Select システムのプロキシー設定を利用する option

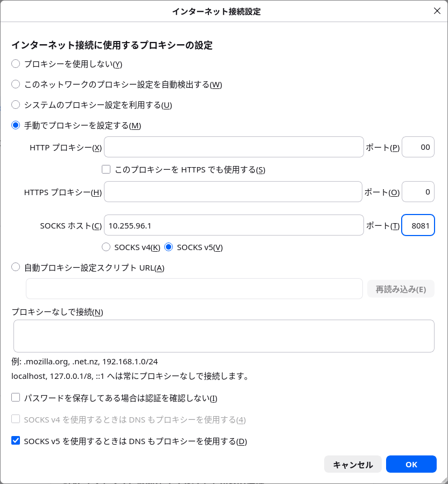[x=16, y=105]
